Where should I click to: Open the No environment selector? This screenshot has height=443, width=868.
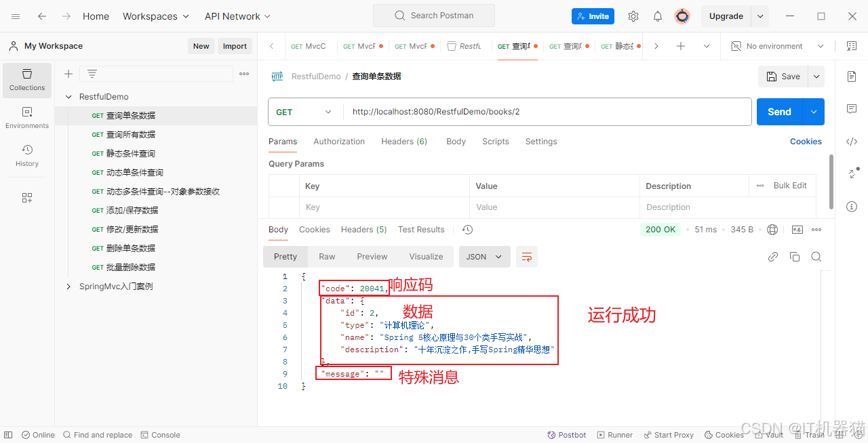777,46
